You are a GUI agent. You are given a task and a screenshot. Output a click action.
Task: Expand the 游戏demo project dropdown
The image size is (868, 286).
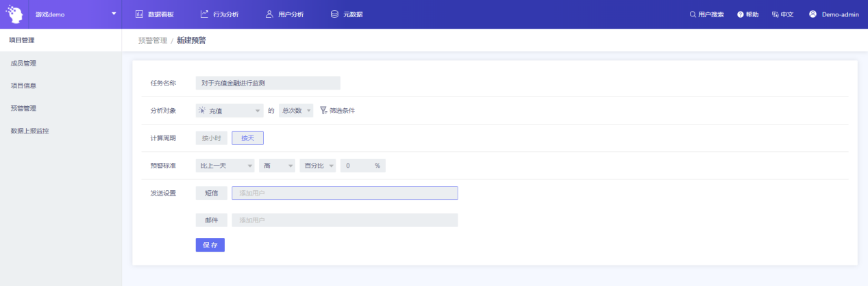point(114,14)
